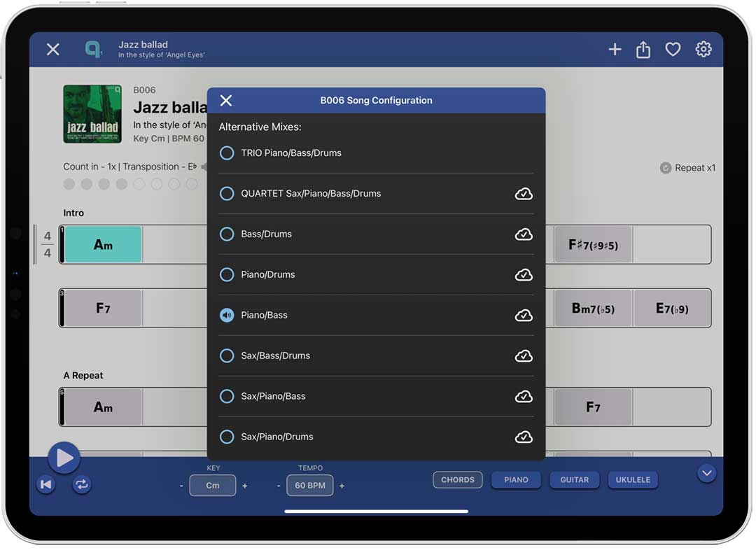The height and width of the screenshot is (550, 756).
Task: Open the 60 BPM tempo box
Action: tap(309, 486)
